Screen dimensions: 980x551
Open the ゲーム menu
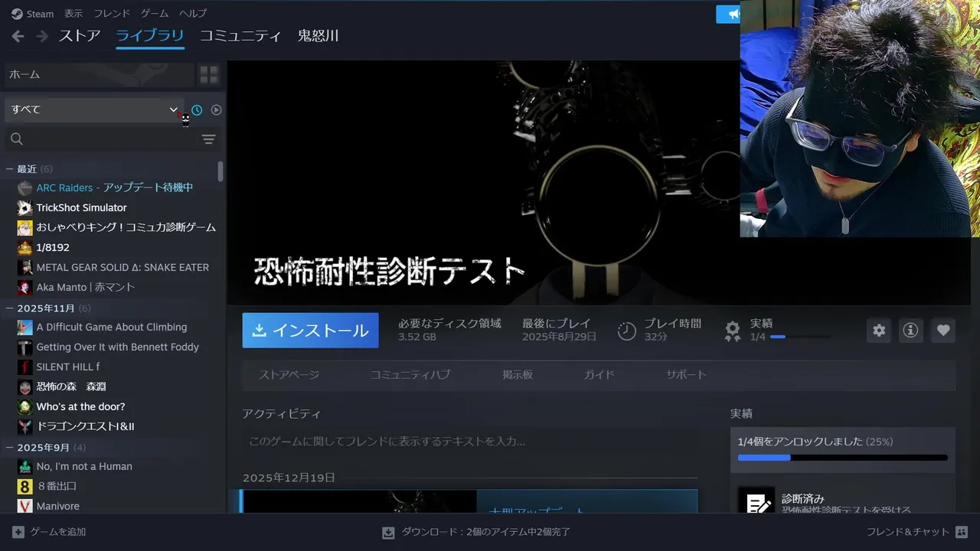click(155, 14)
